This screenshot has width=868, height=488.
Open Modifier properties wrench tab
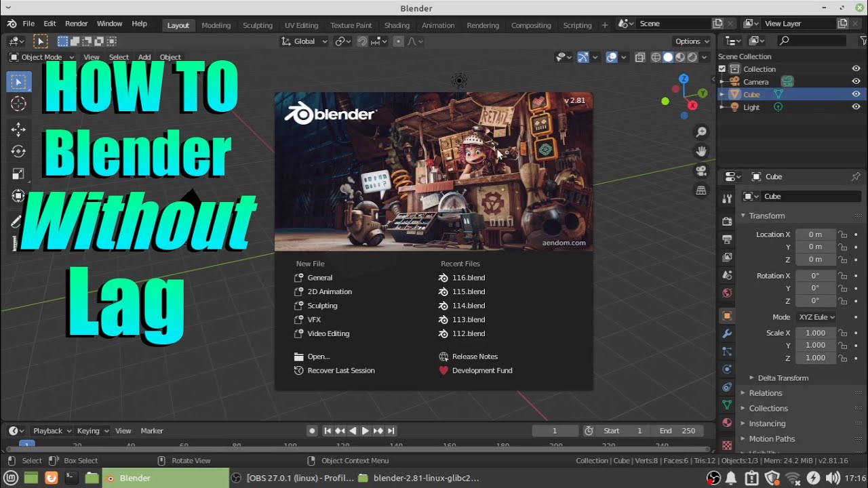click(x=727, y=334)
